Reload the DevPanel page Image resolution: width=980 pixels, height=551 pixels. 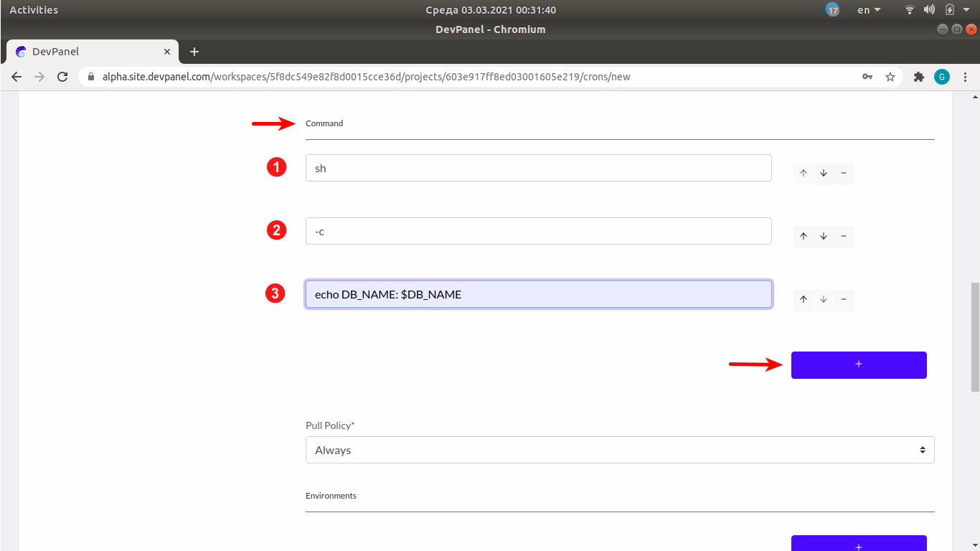click(62, 76)
